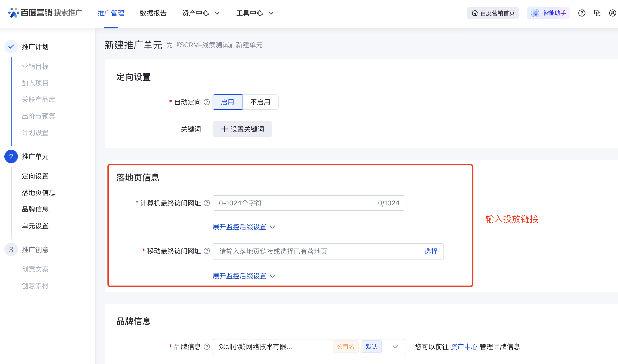This screenshot has height=364, width=618.
Task: Go to 关联产品库 in sidebar
Action: 39,99
